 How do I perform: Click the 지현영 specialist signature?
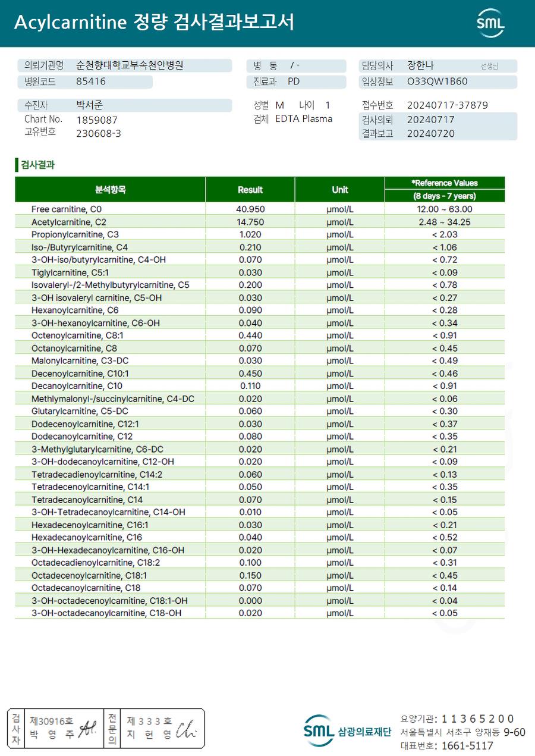pyautogui.click(x=185, y=728)
